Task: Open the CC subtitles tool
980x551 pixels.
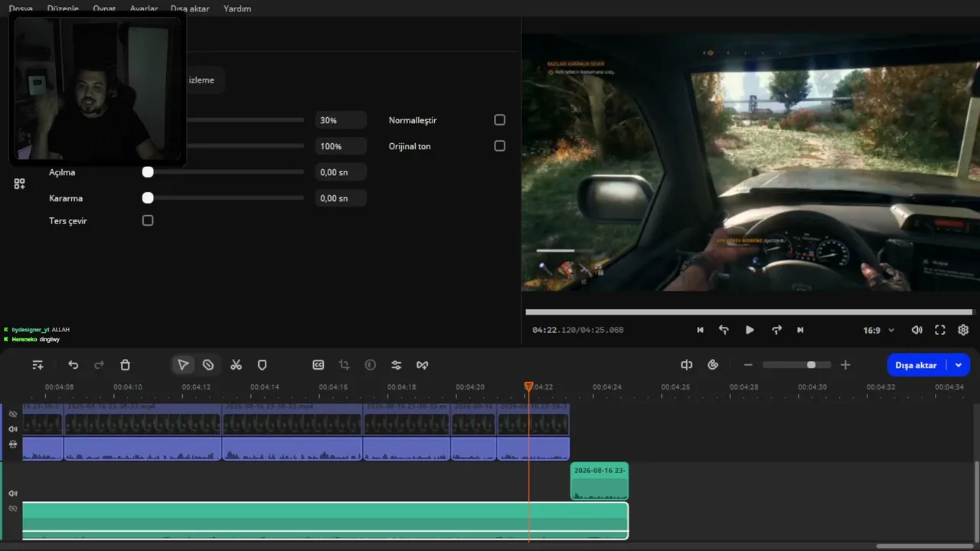Action: click(x=318, y=365)
